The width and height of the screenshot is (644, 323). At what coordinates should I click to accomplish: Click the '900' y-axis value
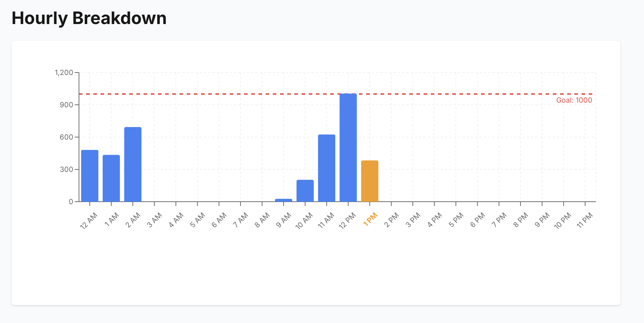66,105
